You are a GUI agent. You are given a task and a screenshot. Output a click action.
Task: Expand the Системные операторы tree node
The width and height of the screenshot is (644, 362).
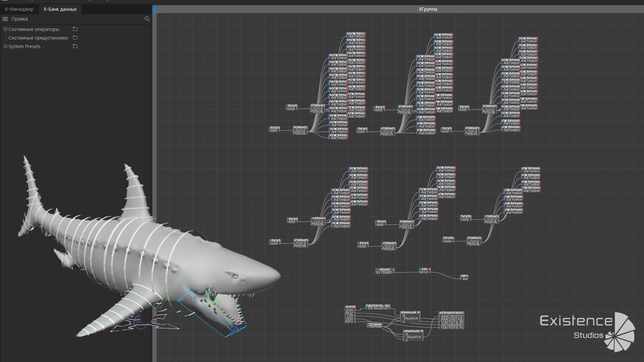[5, 29]
